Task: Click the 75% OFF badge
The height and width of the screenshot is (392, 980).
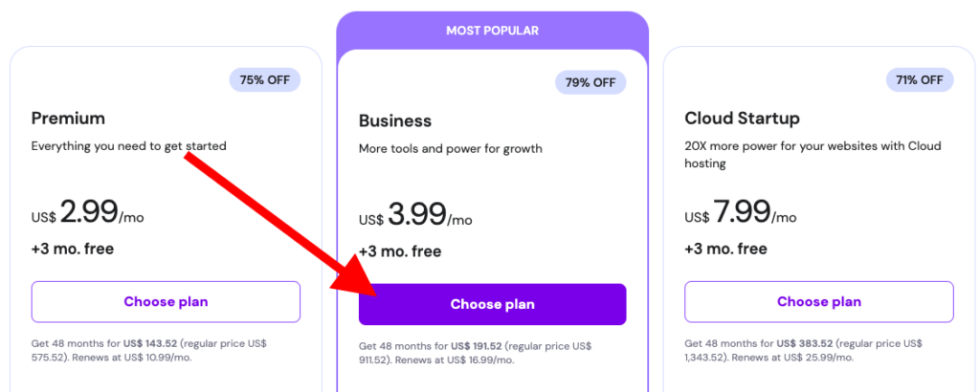Action: point(265,79)
